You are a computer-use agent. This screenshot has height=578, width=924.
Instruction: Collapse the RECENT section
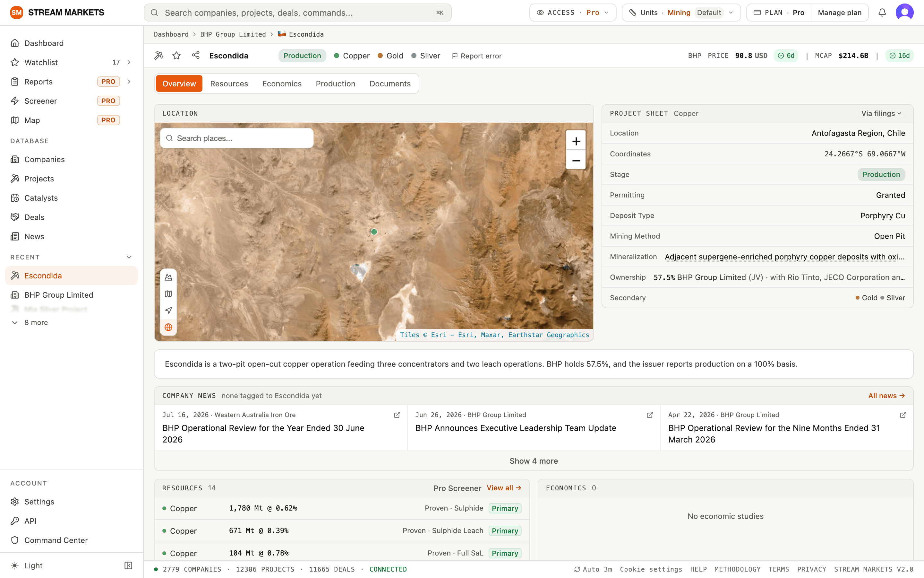129,257
